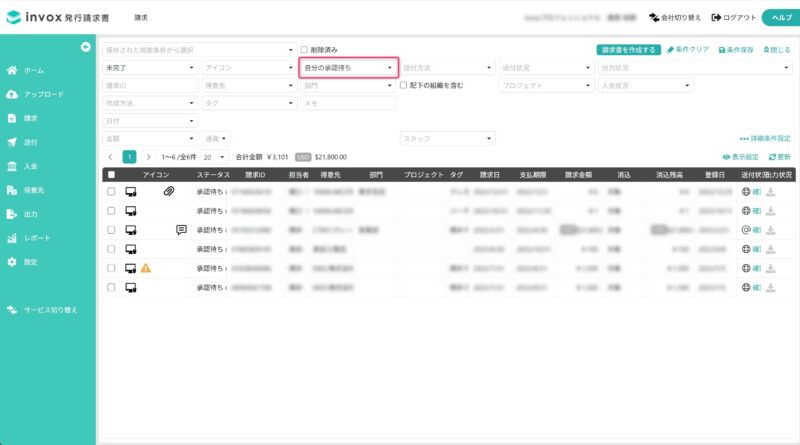The height and width of the screenshot is (445, 800).
Task: Click the 請求金額 column header
Action: click(578, 175)
